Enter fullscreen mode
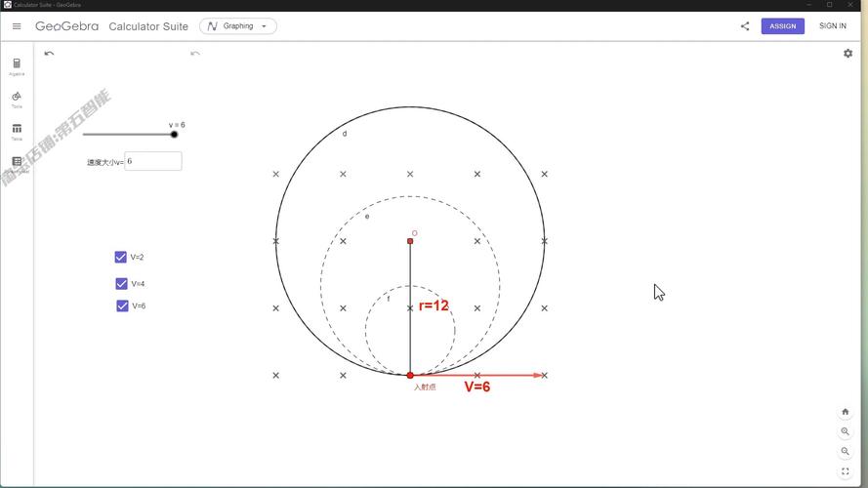868x488 pixels. 846,471
